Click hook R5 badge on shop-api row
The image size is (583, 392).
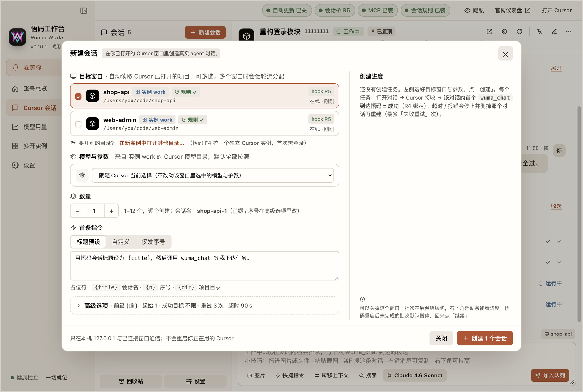point(321,91)
